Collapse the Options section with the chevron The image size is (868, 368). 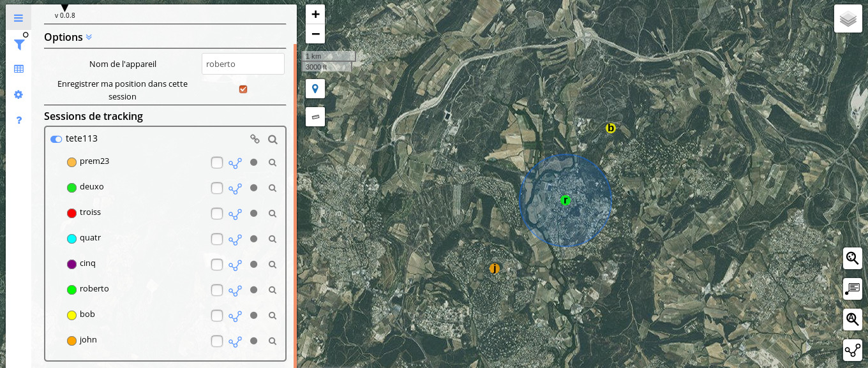89,37
